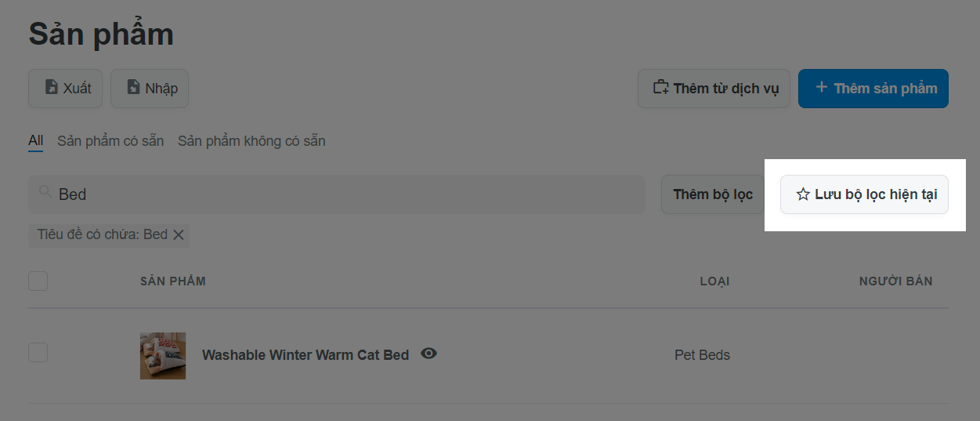Click the Thêm từ dịch vụ button
This screenshot has width=980, height=421.
[714, 88]
